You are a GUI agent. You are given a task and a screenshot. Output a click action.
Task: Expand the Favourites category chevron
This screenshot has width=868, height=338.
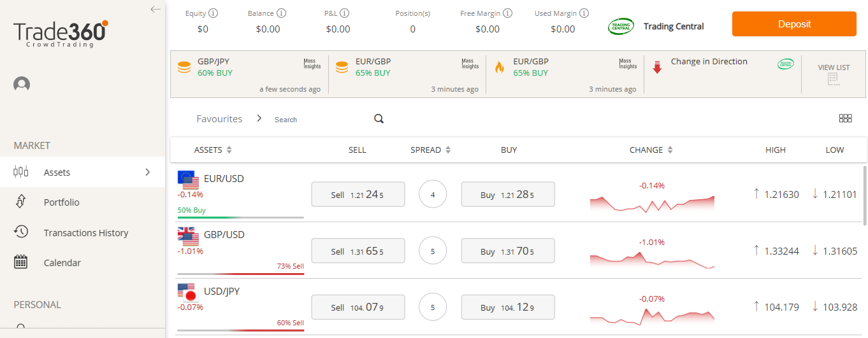pyautogui.click(x=259, y=118)
